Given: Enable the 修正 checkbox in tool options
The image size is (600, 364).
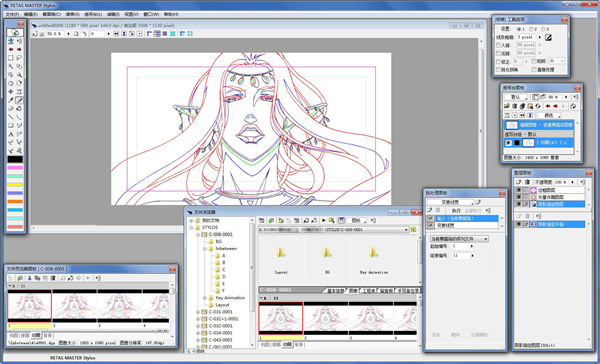Looking at the screenshot, I should click(498, 62).
